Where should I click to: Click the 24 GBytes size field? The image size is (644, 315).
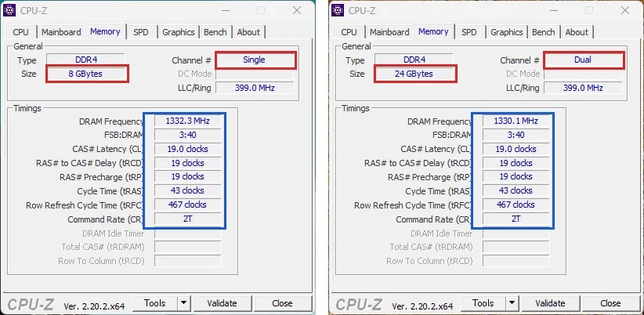click(x=414, y=74)
